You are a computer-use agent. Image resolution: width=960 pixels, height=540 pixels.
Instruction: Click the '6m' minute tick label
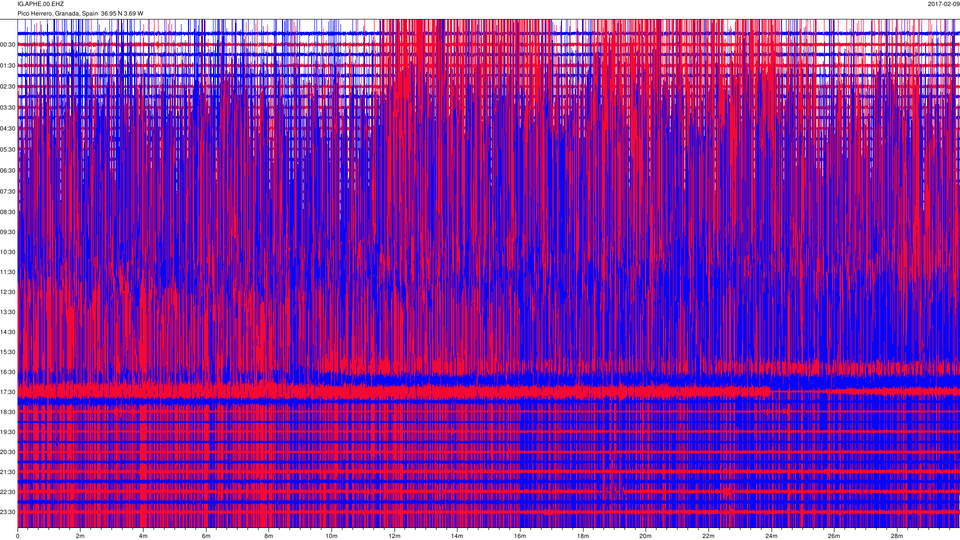(x=206, y=536)
